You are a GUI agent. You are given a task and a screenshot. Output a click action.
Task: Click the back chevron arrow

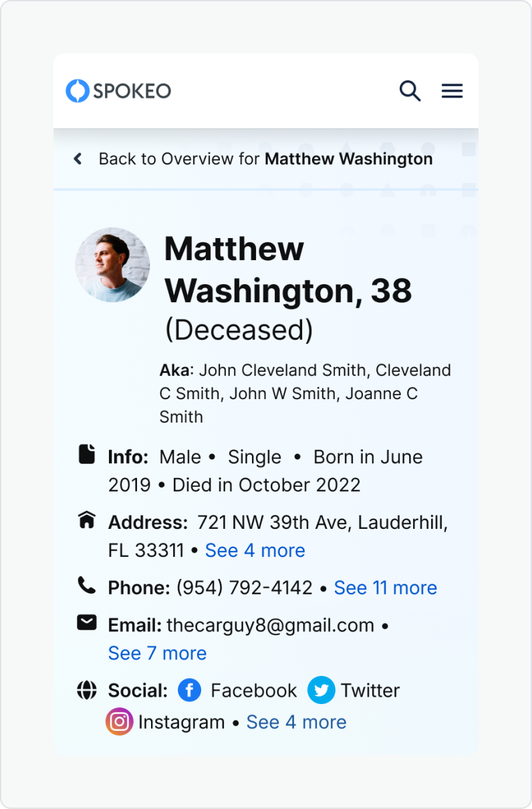click(x=78, y=159)
